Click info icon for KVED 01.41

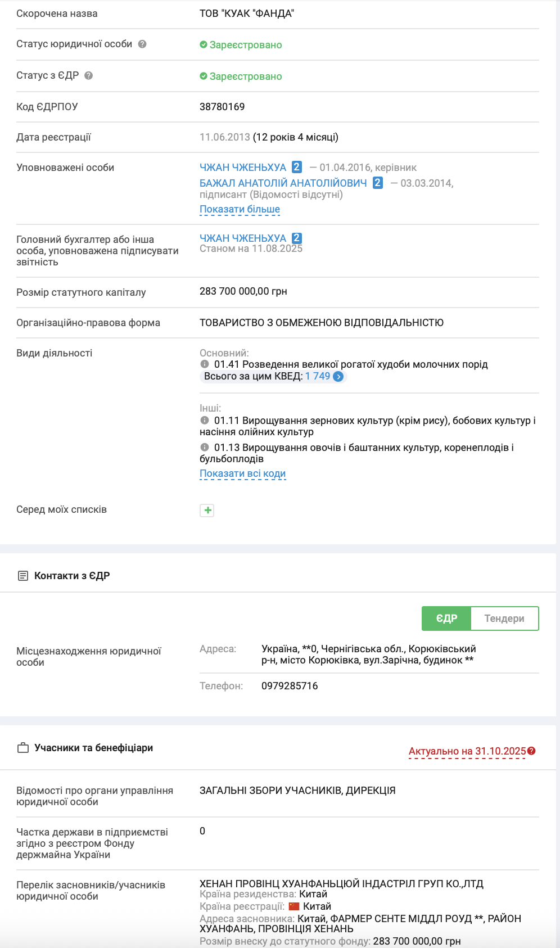click(205, 364)
